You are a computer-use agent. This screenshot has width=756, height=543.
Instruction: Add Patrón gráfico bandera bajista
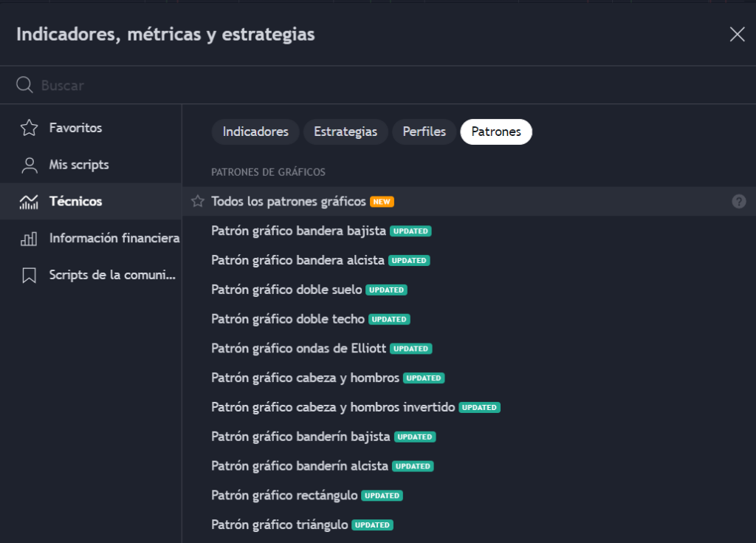point(298,230)
